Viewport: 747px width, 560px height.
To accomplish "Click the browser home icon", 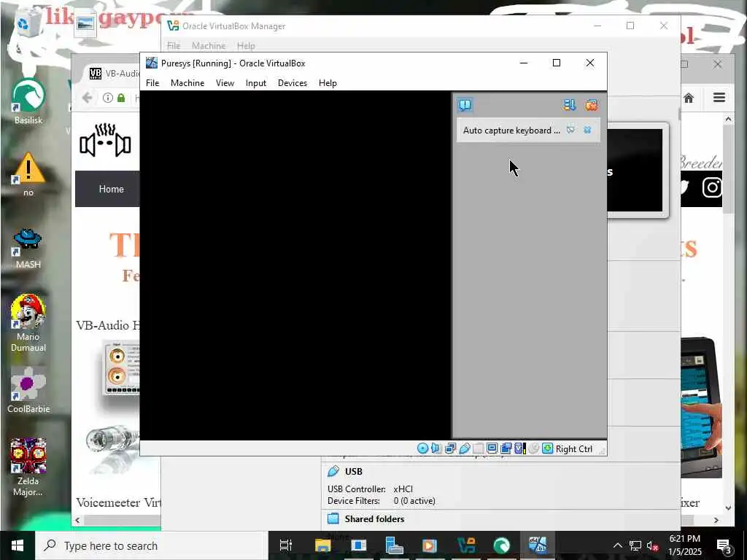I will coord(689,98).
